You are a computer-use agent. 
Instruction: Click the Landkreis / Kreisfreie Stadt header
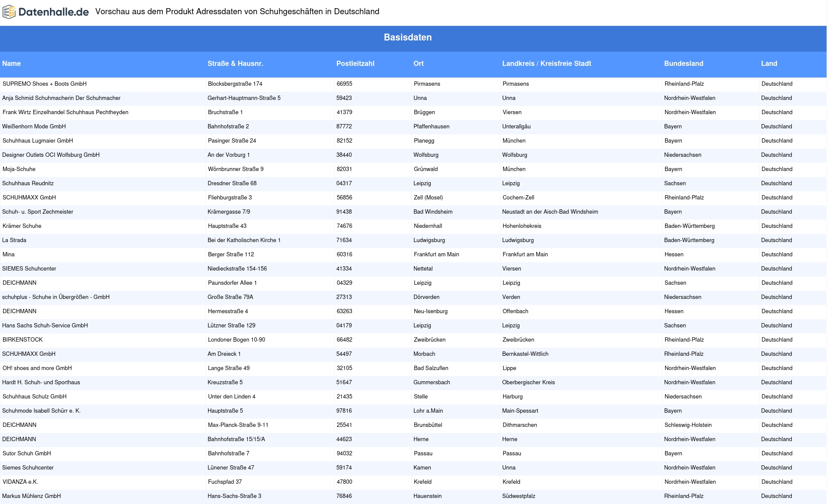(547, 63)
